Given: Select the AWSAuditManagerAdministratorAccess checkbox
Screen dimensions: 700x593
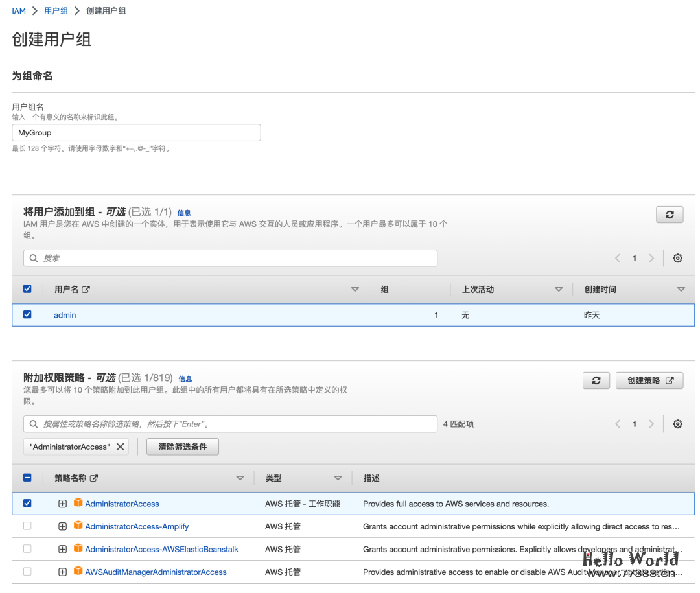Looking at the screenshot, I should click(27, 572).
